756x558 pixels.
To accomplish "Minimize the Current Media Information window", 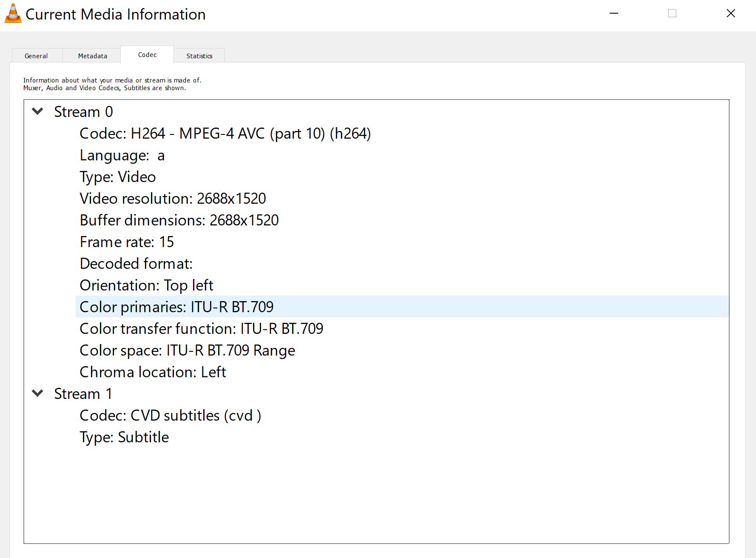I will (x=614, y=14).
